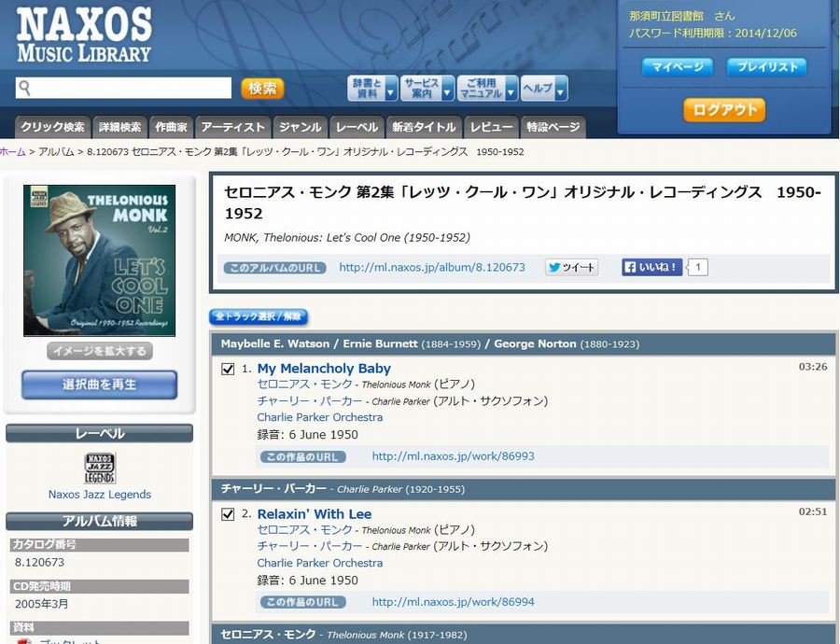Viewport: 840px width, 644px height.
Task: Open work URL ending in 86994
Action: pyautogui.click(x=454, y=602)
